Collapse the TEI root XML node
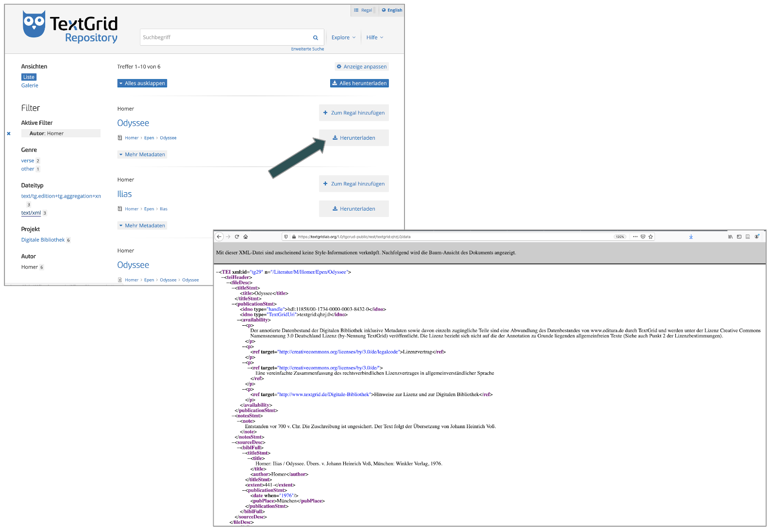 [217, 272]
